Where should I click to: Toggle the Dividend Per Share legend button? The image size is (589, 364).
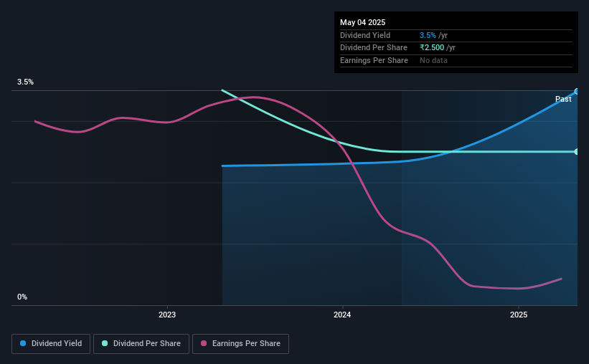141,344
